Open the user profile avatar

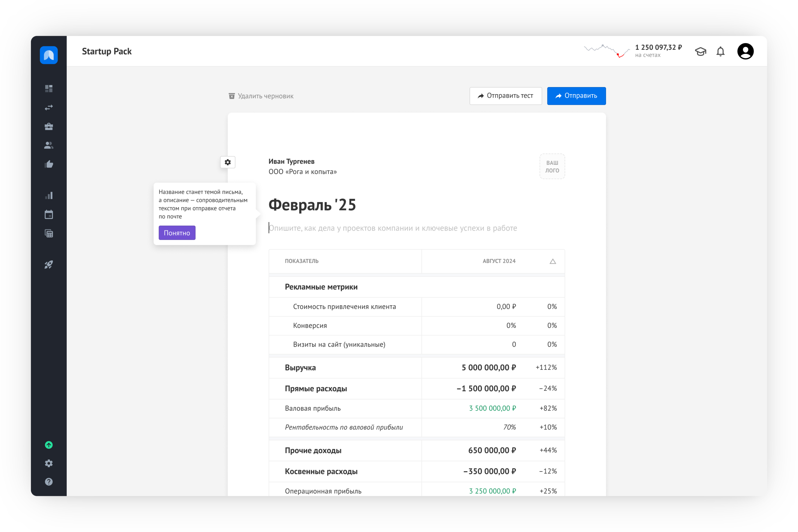745,52
